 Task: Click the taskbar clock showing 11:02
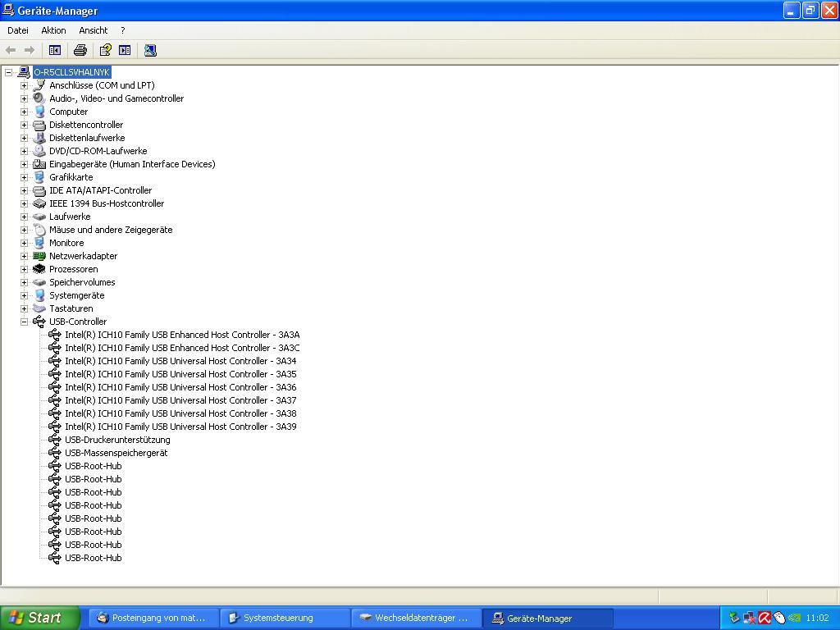(x=818, y=618)
